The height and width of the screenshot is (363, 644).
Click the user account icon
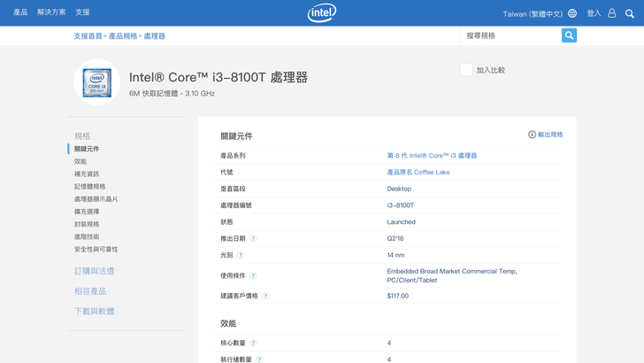[x=611, y=13]
